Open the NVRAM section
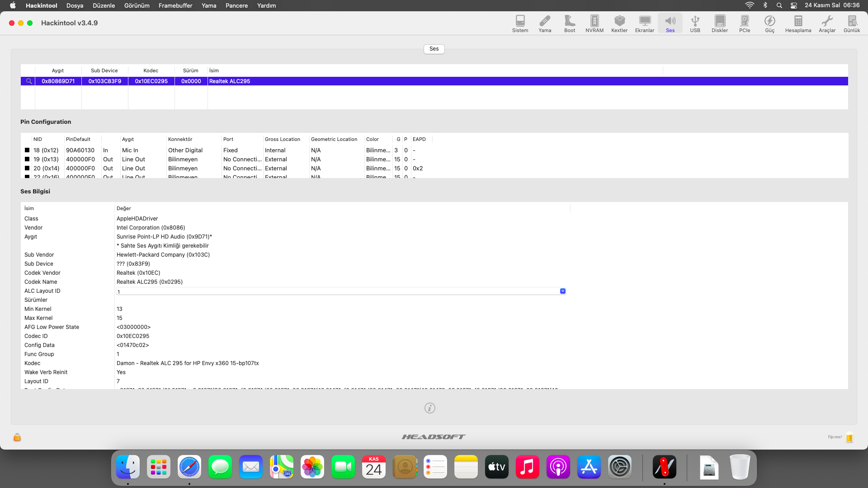This screenshot has width=868, height=488. pyautogui.click(x=594, y=23)
